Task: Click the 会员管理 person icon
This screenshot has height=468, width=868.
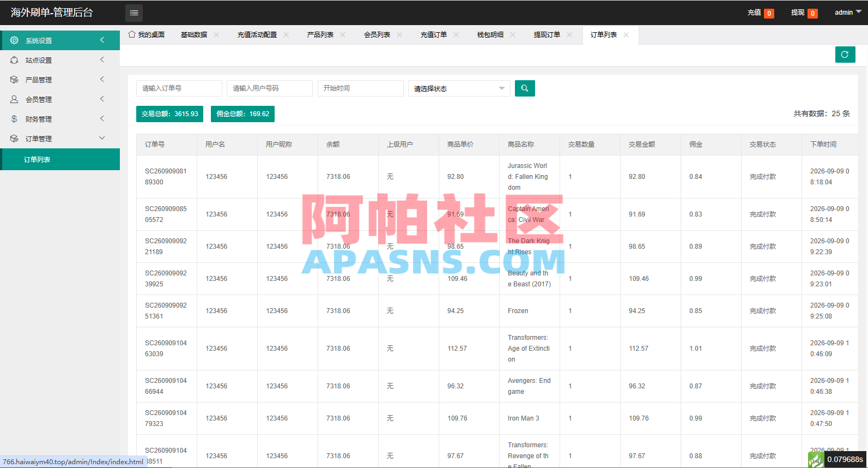Action: (x=14, y=99)
